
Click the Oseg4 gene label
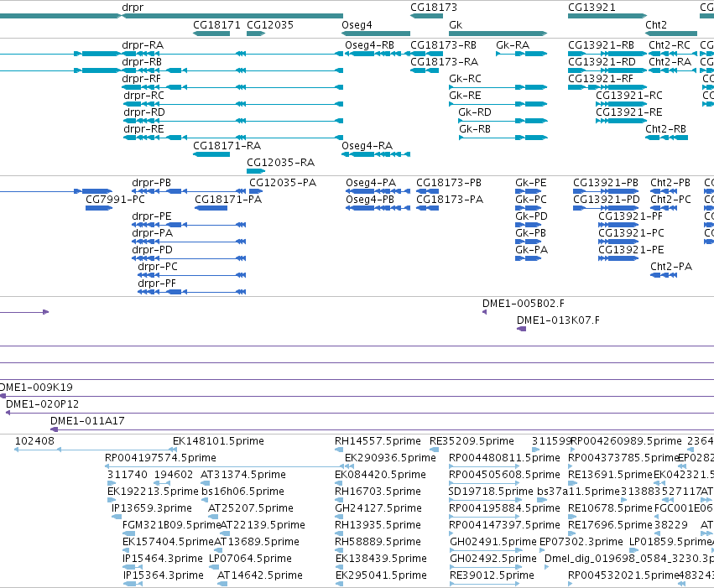(x=357, y=25)
